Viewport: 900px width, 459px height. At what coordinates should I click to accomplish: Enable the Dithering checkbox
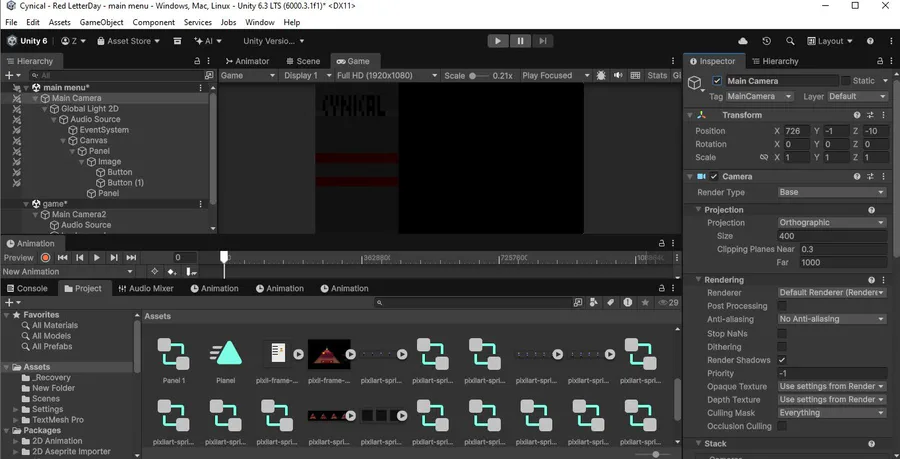(x=782, y=347)
